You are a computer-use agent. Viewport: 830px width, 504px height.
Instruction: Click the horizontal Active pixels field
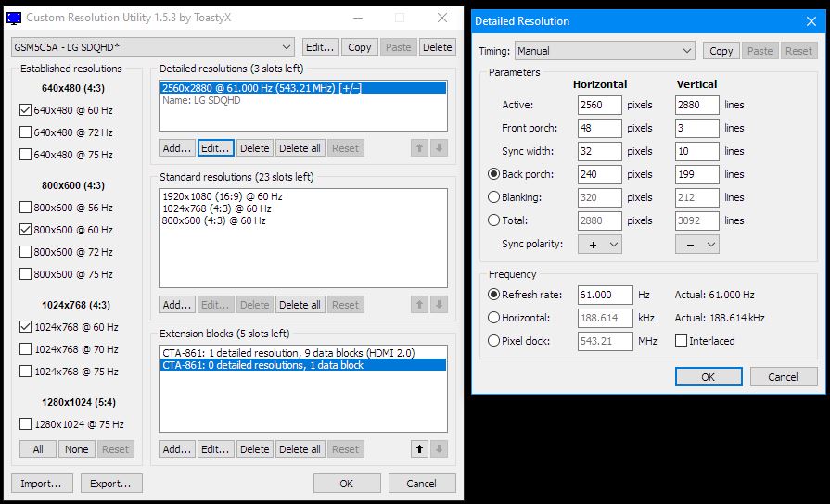(599, 106)
